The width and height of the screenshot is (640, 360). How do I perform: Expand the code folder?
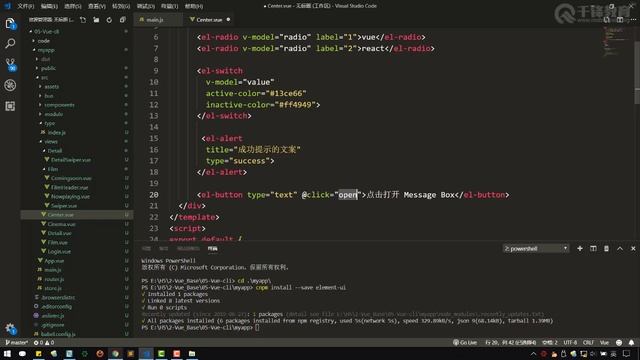click(43, 41)
